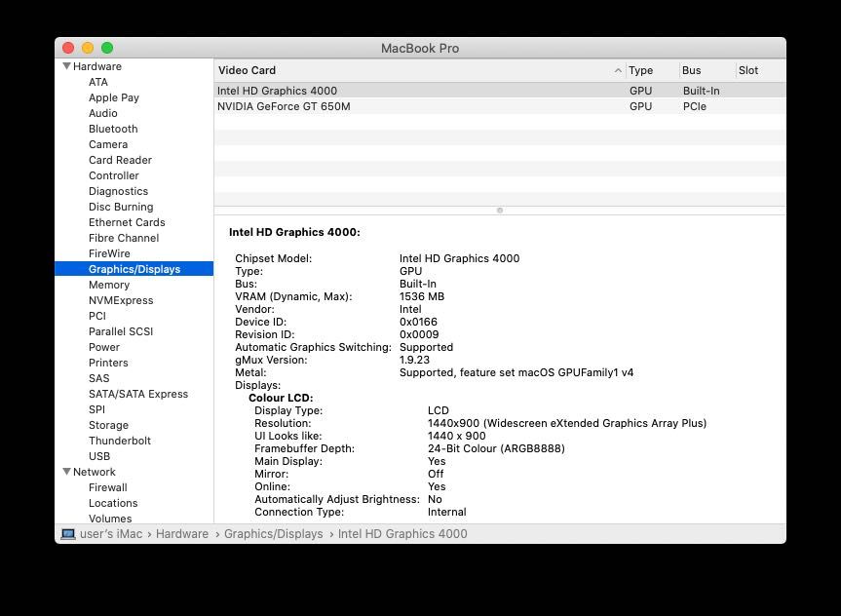Show FireWire details
This screenshot has height=616, width=841.
click(109, 253)
